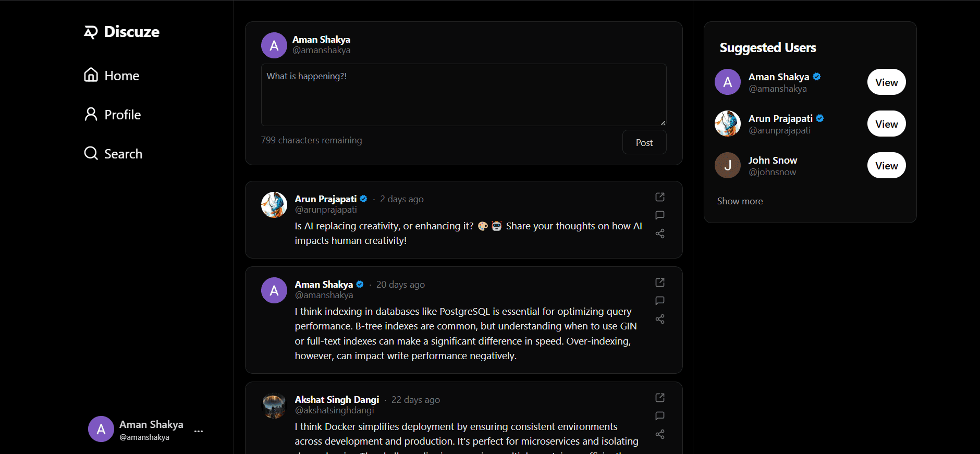Share Arun Prajapati's AI creativity post
The image size is (980, 454).
[660, 234]
